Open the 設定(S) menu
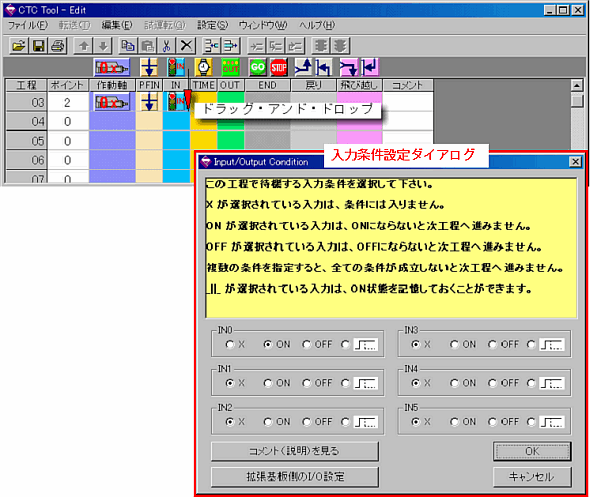 coord(213,25)
